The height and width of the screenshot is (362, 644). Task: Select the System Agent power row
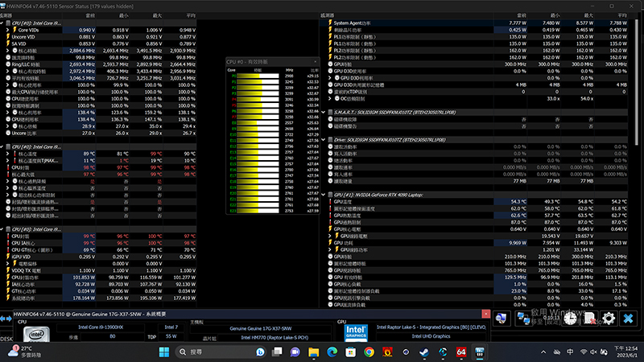(x=474, y=23)
